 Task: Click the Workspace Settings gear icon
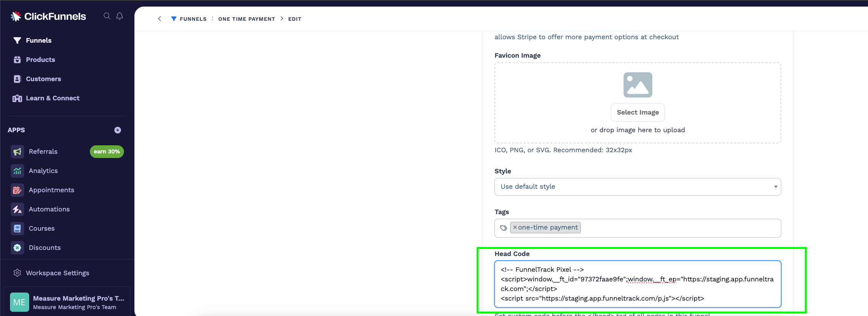click(17, 273)
